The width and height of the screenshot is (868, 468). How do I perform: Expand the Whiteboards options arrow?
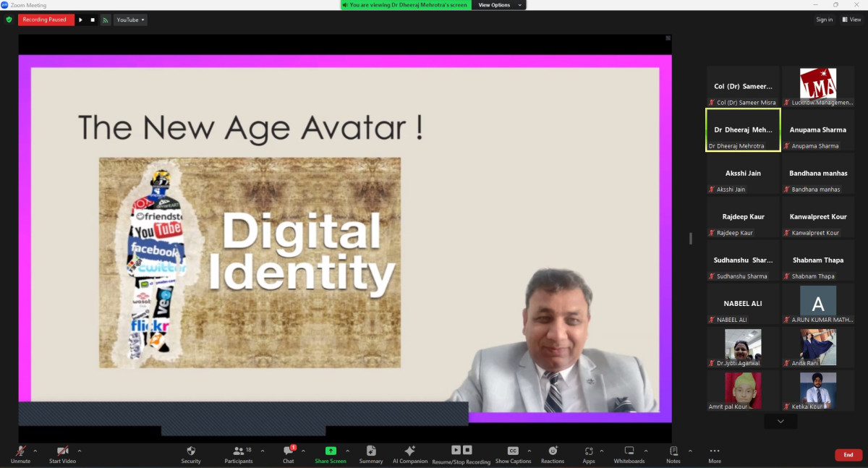tap(647, 451)
